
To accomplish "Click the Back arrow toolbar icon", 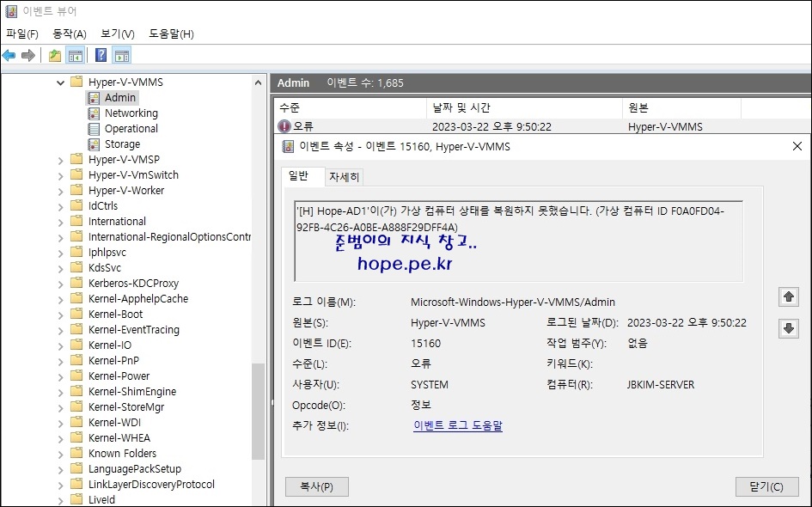I will point(9,55).
